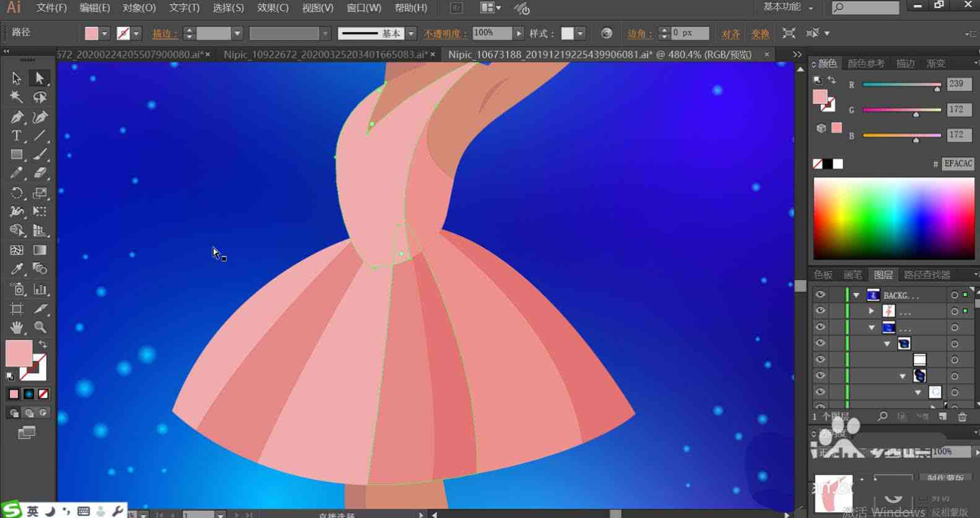This screenshot has height=518, width=980.
Task: Switch to Draw Inside mode
Action: (43, 413)
